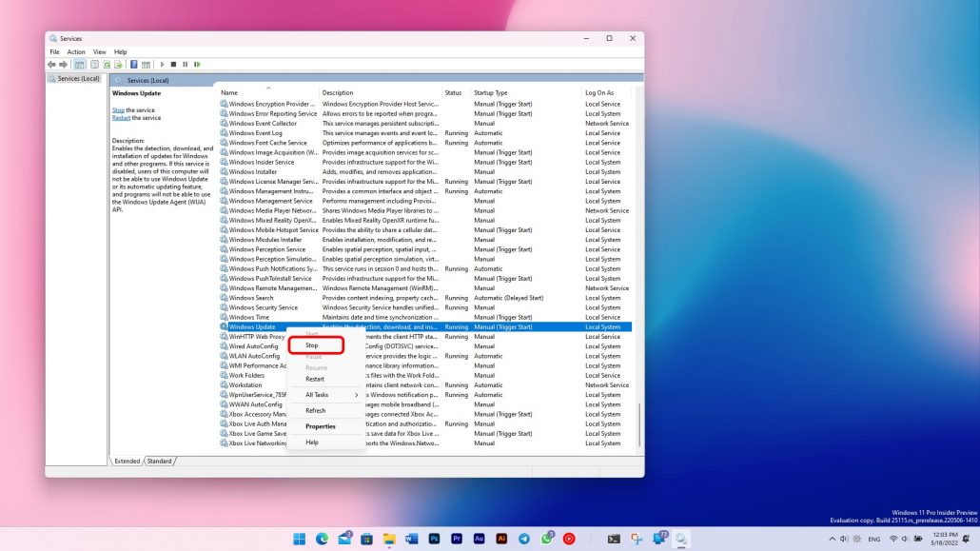Sort by the Description column header
The height and width of the screenshot is (551, 980).
click(380, 92)
